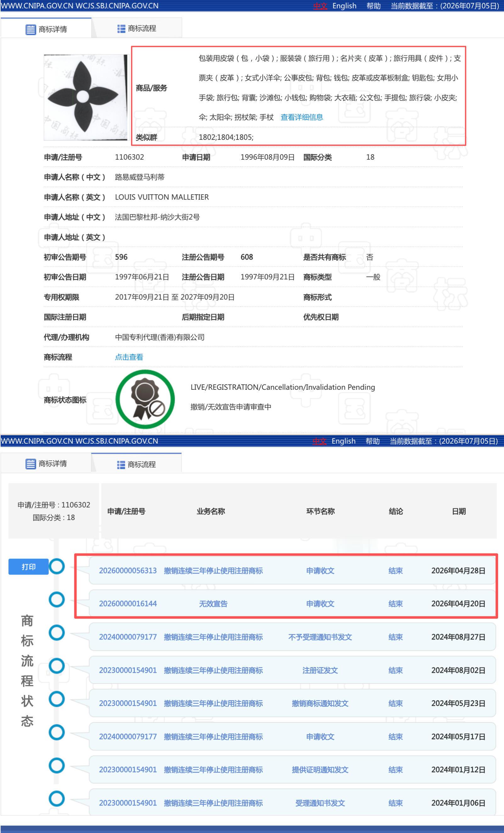Viewport: 504px width, 833px height.
Task: Click the agency name 中国专利代理(香港)有限公司
Action: coord(160,337)
